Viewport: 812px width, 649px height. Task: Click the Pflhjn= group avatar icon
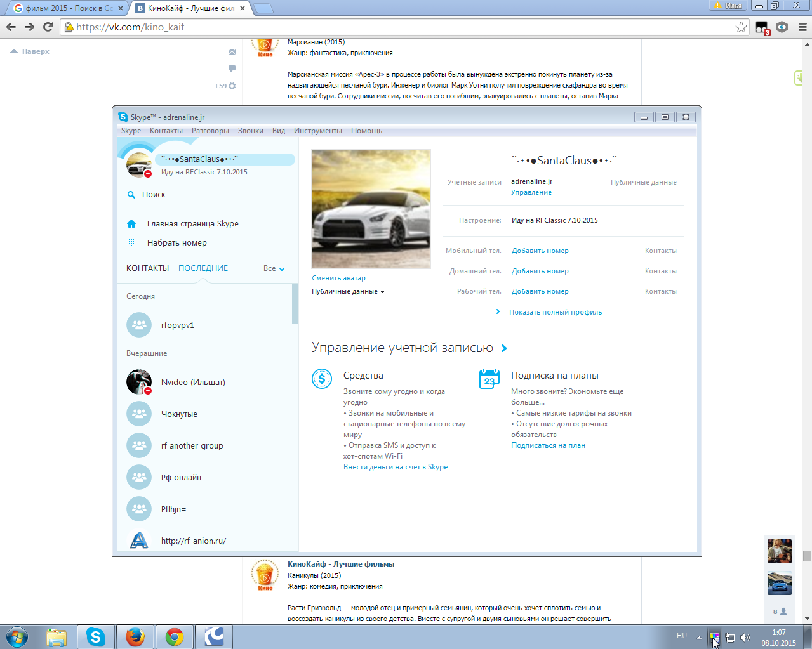[x=139, y=509]
